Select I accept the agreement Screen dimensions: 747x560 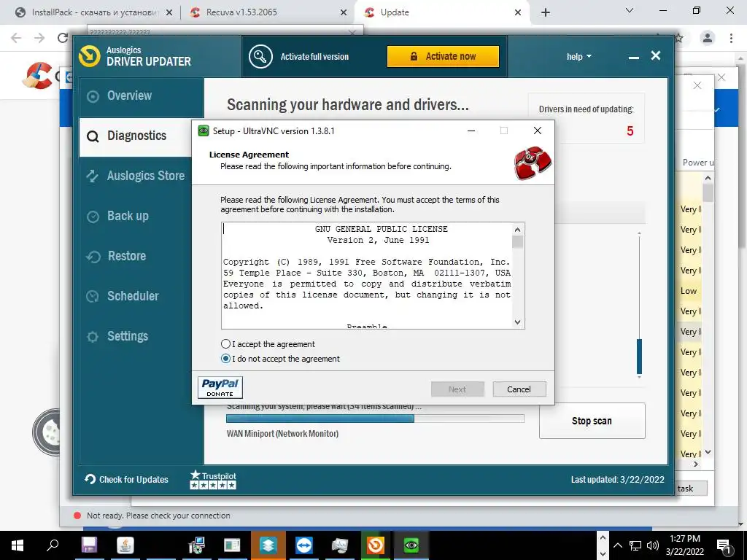tap(268, 344)
